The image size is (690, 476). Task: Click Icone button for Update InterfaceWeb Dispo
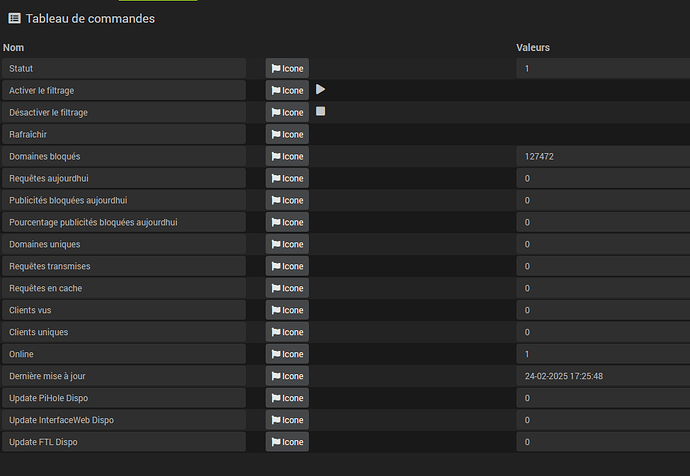pos(287,420)
